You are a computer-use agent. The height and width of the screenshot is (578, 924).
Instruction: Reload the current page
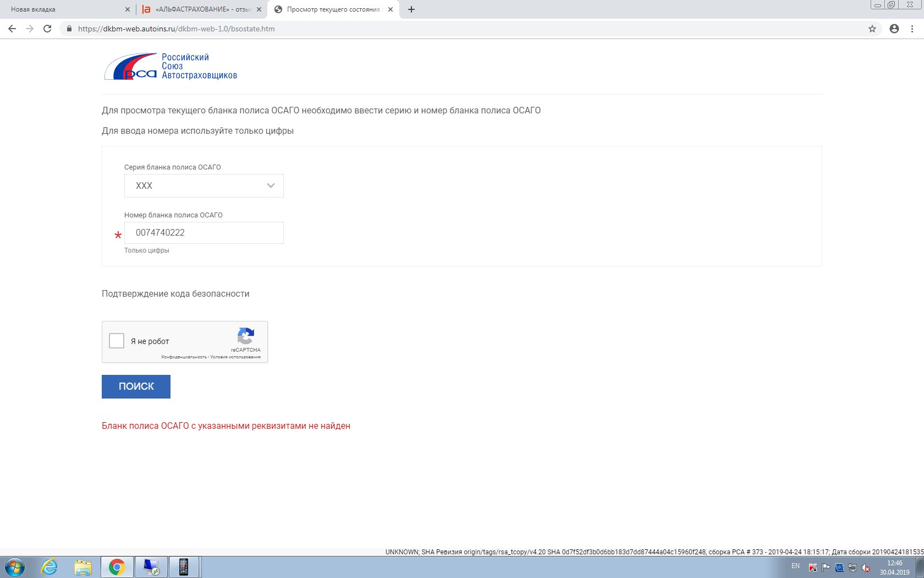[47, 29]
